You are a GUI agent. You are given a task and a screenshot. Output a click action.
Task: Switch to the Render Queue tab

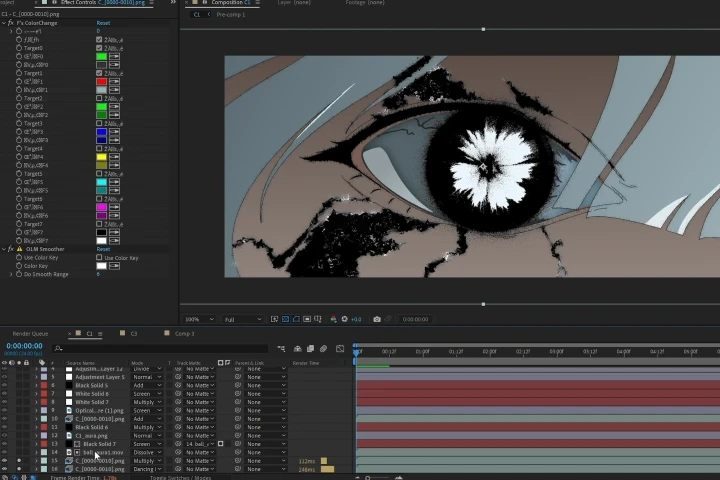click(30, 334)
